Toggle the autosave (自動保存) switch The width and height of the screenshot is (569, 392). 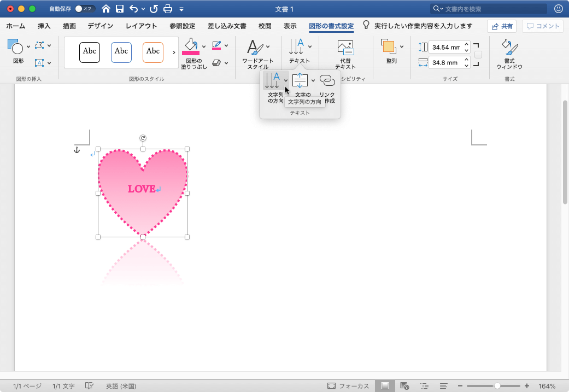(x=85, y=9)
